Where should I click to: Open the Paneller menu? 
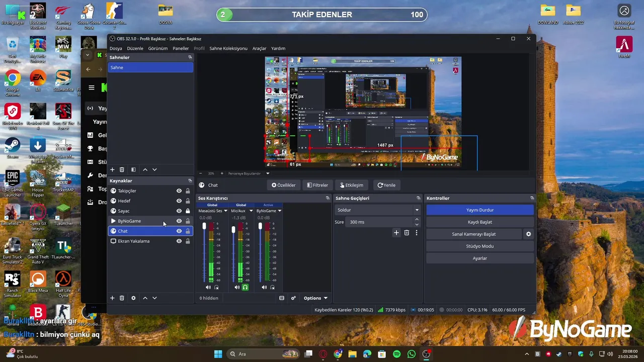(x=181, y=49)
